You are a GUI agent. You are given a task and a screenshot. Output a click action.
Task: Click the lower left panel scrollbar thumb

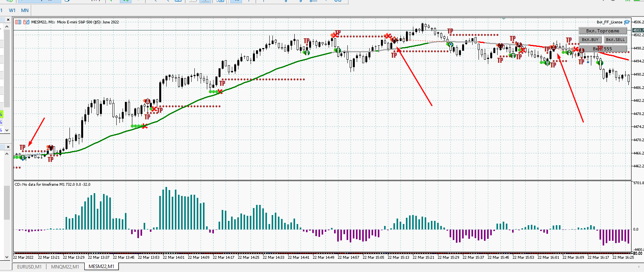pos(7,203)
